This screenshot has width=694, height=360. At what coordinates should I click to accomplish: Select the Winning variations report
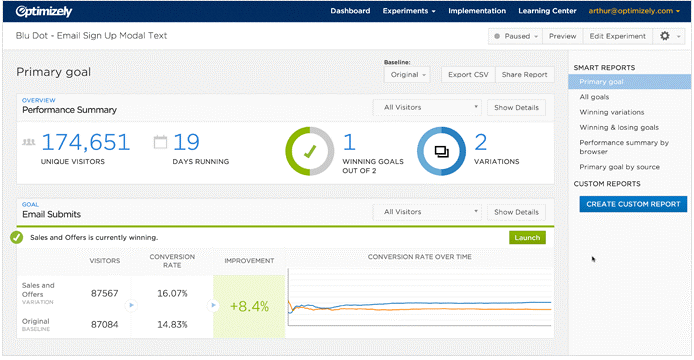coord(612,112)
